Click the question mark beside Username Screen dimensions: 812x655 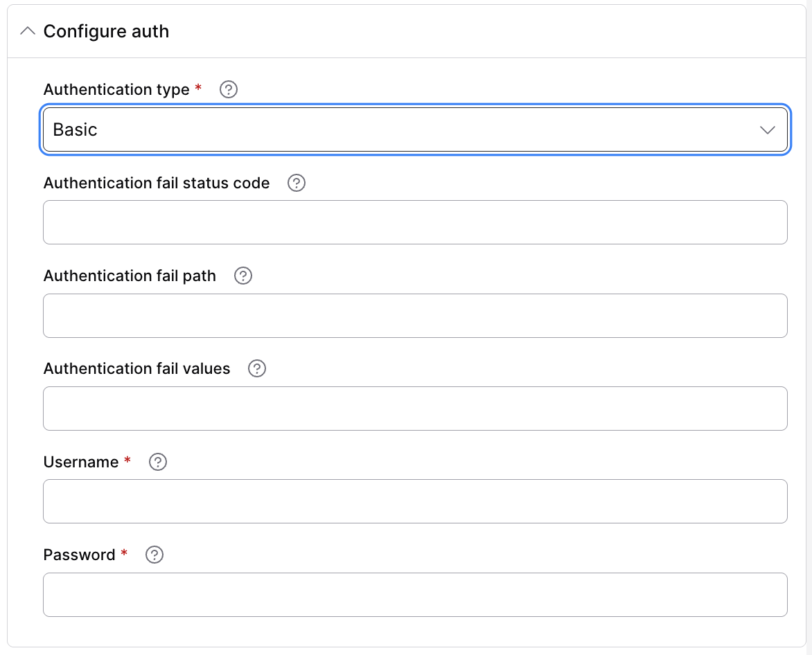point(158,462)
